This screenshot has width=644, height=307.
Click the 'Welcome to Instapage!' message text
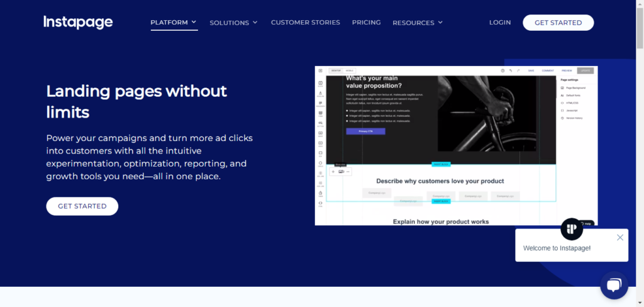pos(557,248)
